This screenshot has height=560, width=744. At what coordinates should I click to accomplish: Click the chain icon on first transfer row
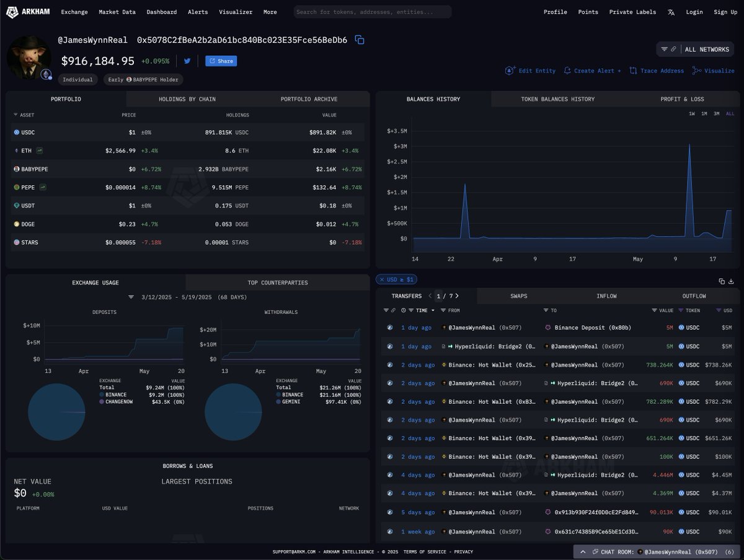[390, 328]
